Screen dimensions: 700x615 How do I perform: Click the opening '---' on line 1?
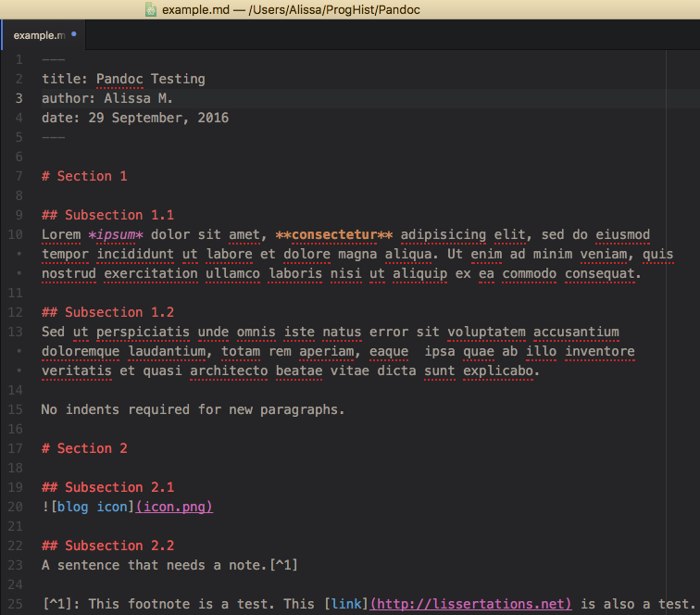[x=53, y=59]
